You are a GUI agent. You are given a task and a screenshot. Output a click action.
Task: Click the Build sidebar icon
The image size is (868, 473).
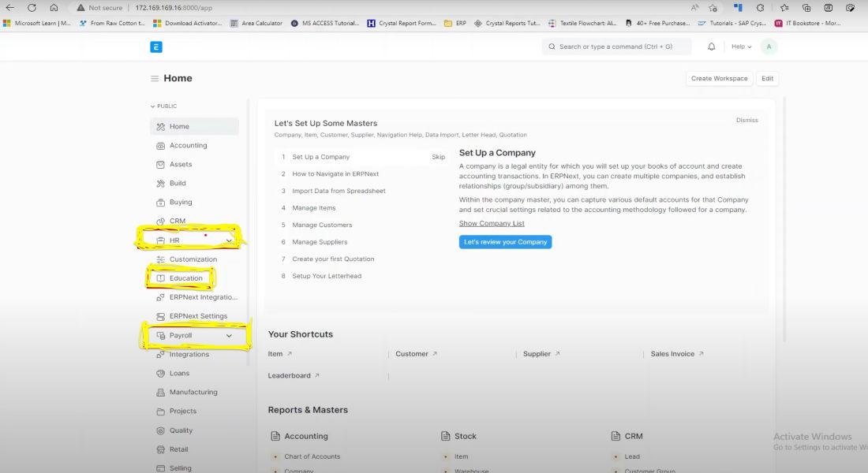[x=160, y=183]
